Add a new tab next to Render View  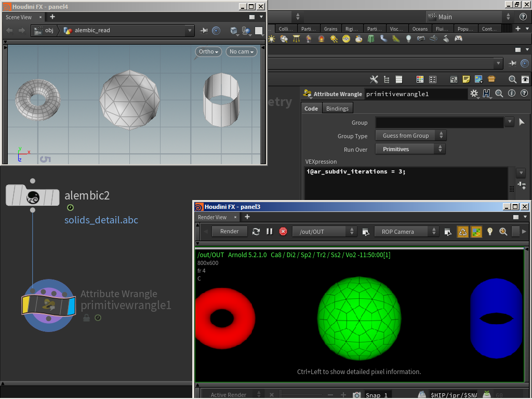click(x=247, y=217)
